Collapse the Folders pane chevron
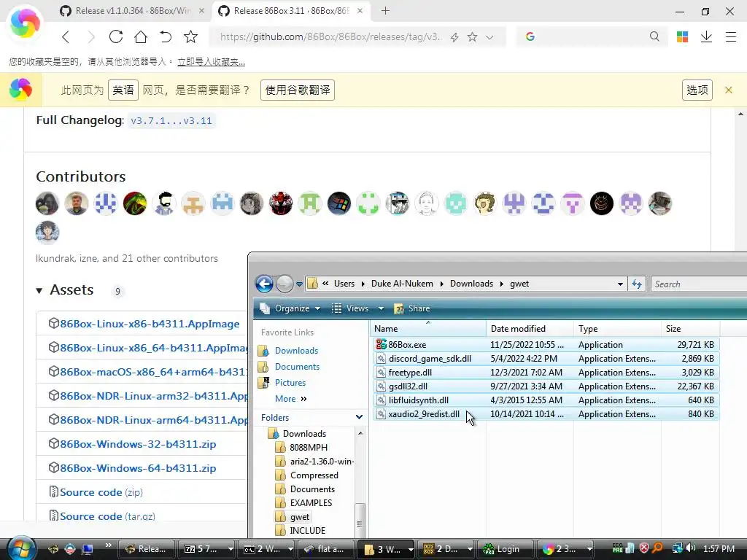 (x=359, y=417)
